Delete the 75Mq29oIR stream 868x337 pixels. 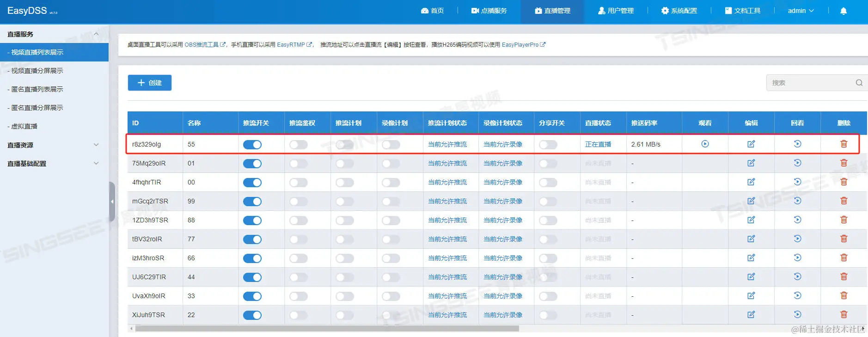[x=844, y=163]
